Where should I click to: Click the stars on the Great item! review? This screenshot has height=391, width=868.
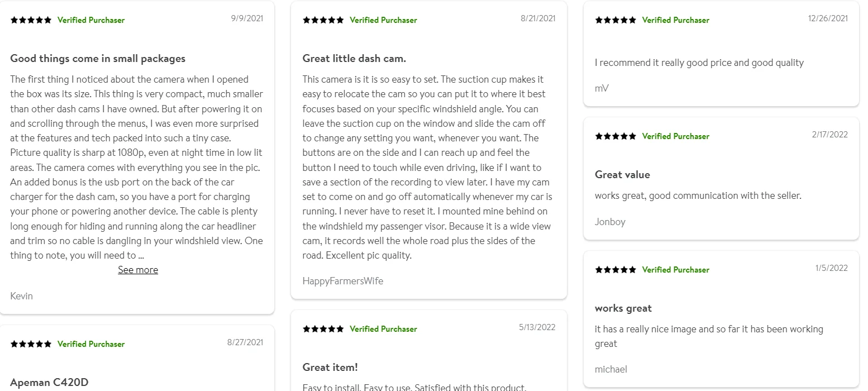click(x=323, y=329)
